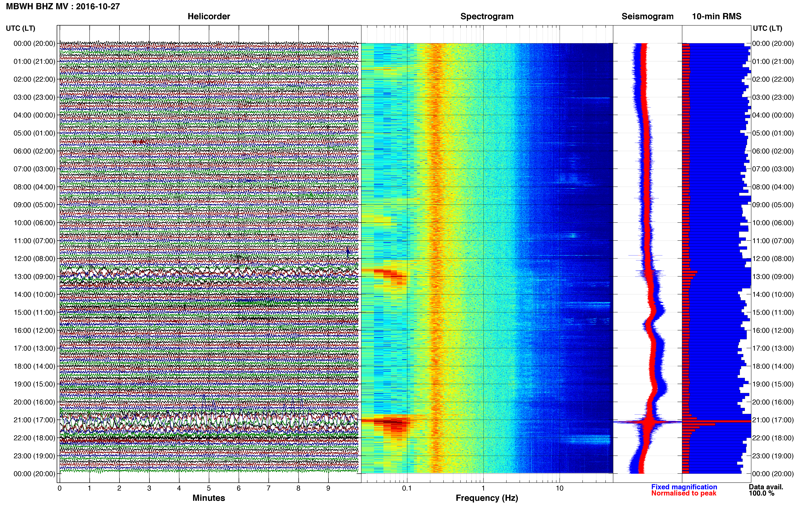Click the seismogram spike at 21:00
The height and width of the screenshot is (508, 812).
click(648, 422)
